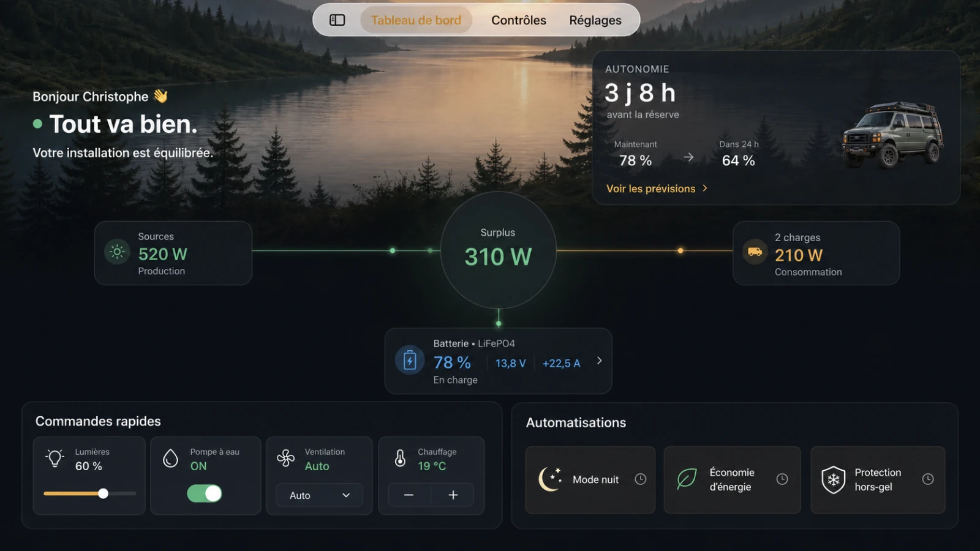Open the Contrôles tab
The height and width of the screenshot is (551, 980).
pyautogui.click(x=519, y=20)
